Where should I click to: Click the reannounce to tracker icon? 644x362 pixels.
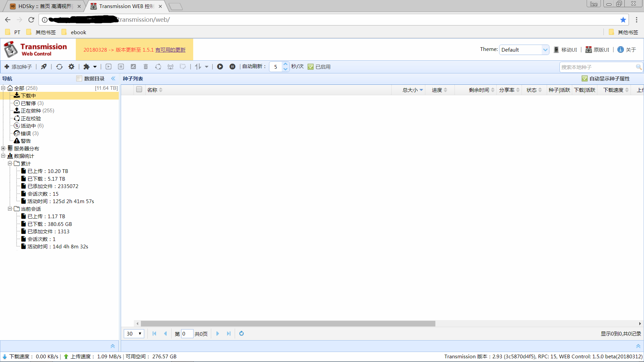pyautogui.click(x=171, y=67)
